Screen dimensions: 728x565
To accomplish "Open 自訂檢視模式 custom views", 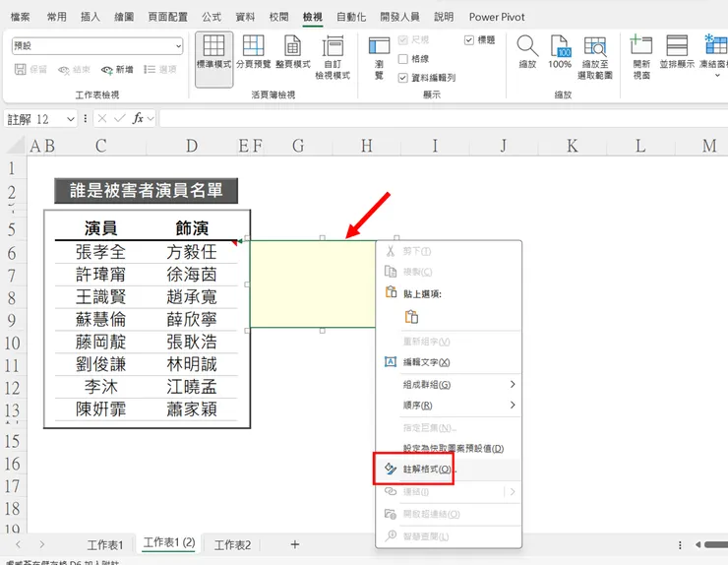I will click(333, 57).
